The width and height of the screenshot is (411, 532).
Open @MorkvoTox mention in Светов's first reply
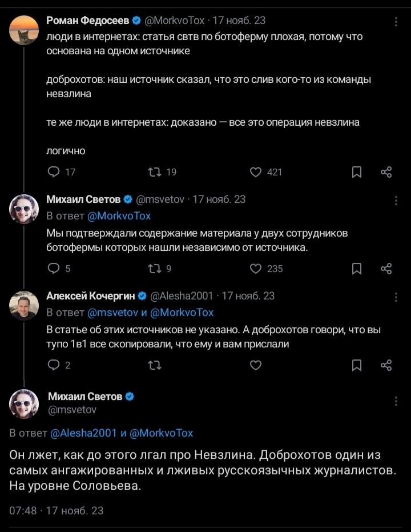click(x=119, y=216)
